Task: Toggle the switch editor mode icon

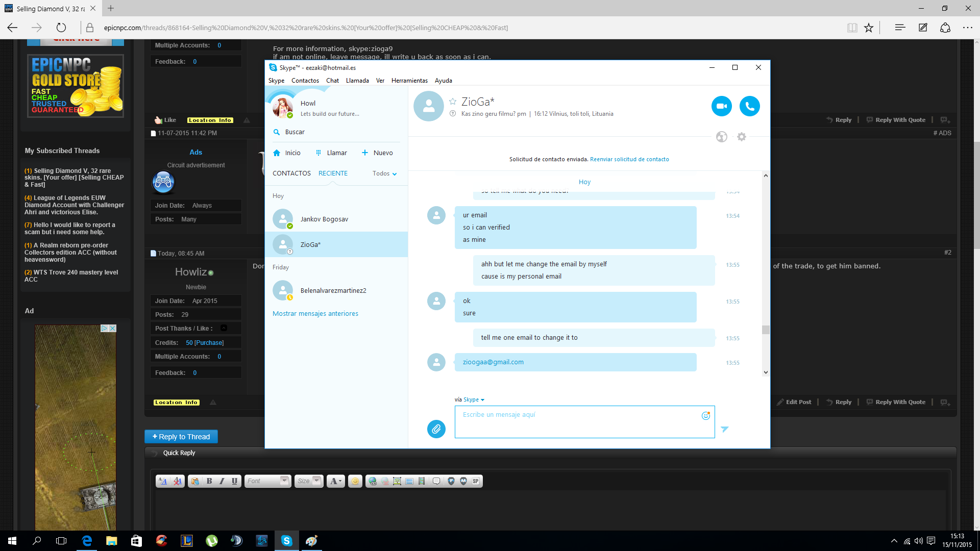Action: tap(163, 481)
